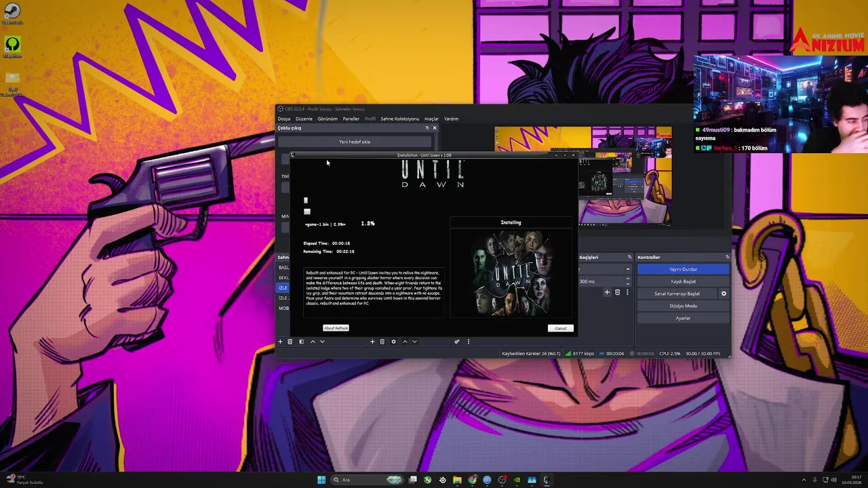The width and height of the screenshot is (868, 488).
Task: Add a scene transition with plus icon
Action: tap(607, 292)
